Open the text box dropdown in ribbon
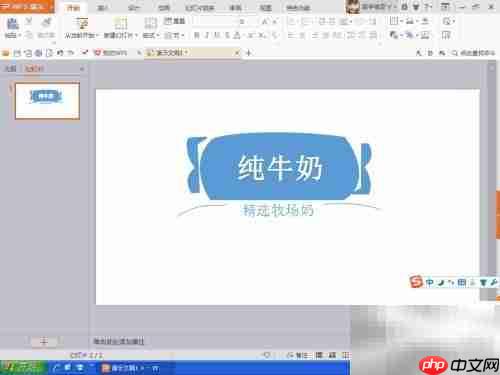This screenshot has height=375, width=500. point(395,21)
